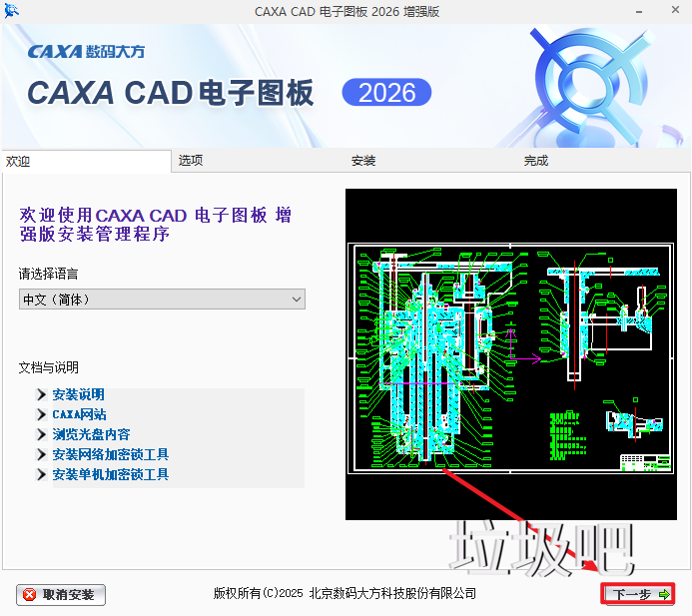Screen dimensions: 692x616
Task: Click the 下一步 button to continue
Action: click(639, 594)
